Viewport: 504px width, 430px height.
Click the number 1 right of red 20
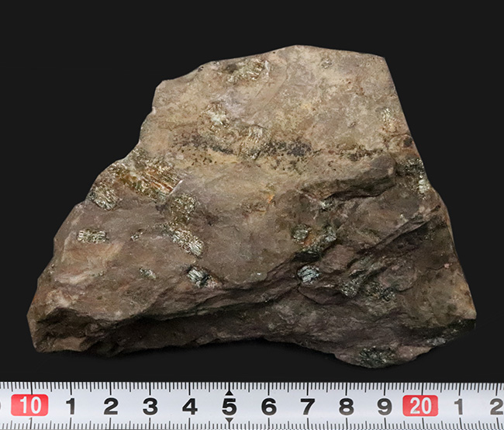tap(458, 406)
